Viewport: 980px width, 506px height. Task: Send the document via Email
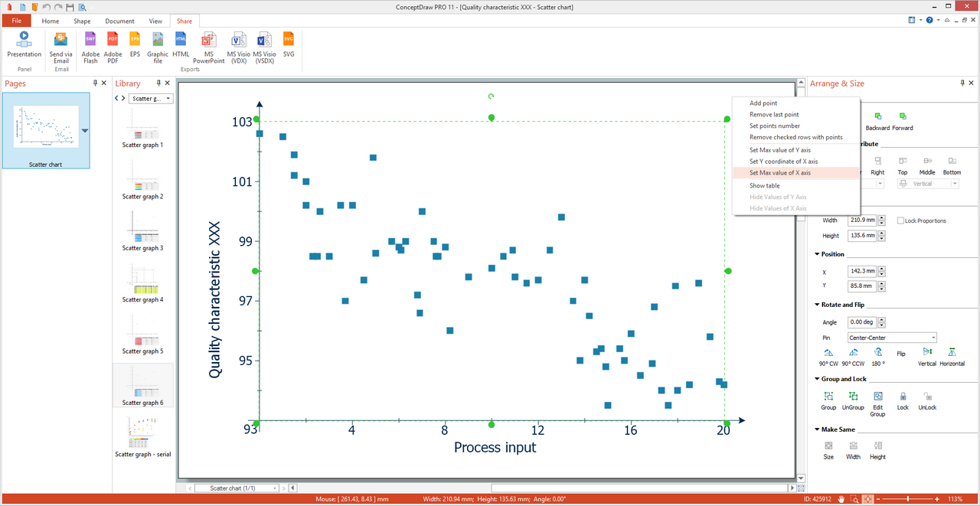[61, 46]
